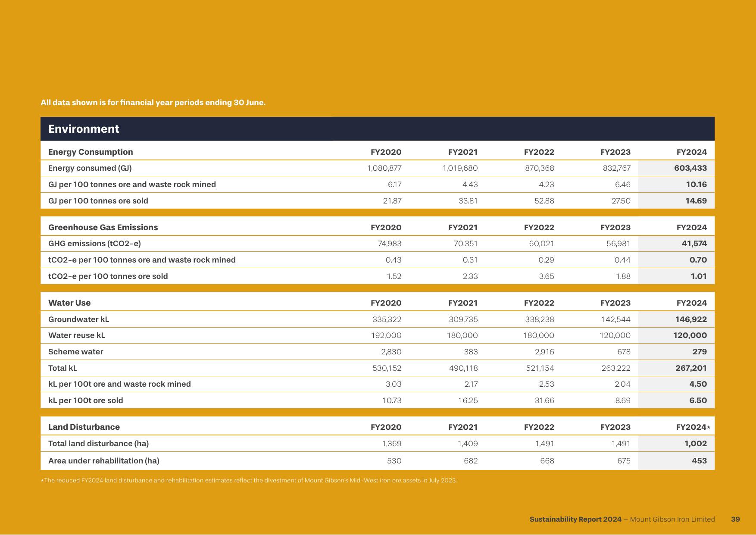Select the 'Land Disturbance' section header
This screenshot has height=535, width=756.
84,427
